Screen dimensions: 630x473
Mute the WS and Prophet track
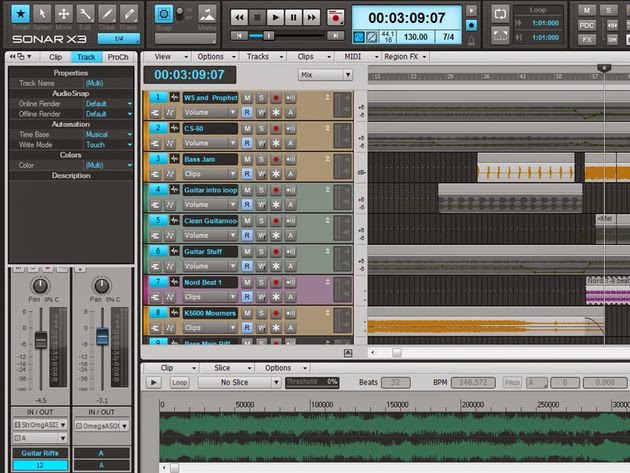point(247,98)
